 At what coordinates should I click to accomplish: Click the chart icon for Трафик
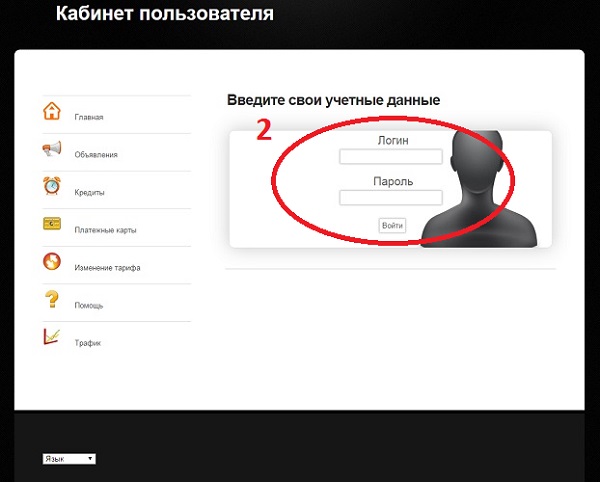click(x=52, y=337)
